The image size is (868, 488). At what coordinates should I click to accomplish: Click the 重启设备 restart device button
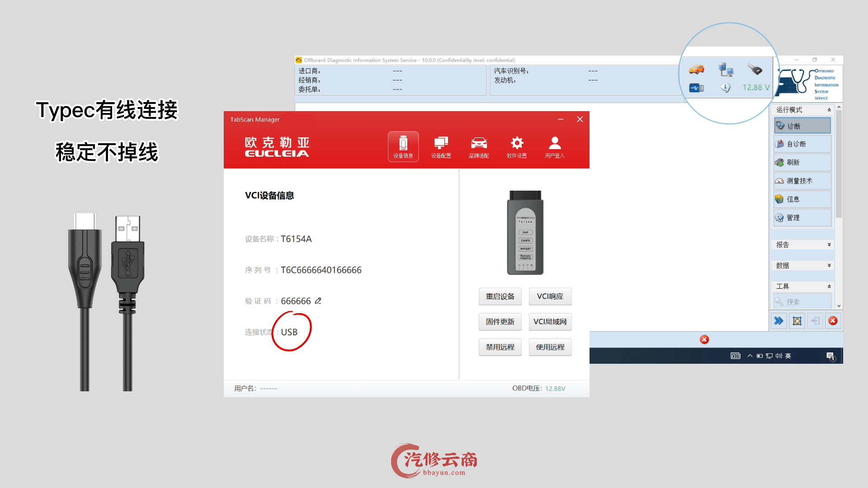pos(500,296)
